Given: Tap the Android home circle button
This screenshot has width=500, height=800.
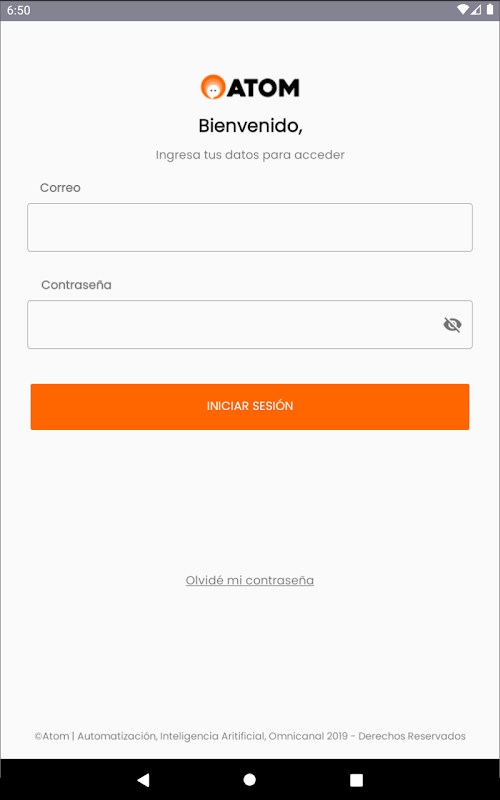Looking at the screenshot, I should (x=249, y=779).
